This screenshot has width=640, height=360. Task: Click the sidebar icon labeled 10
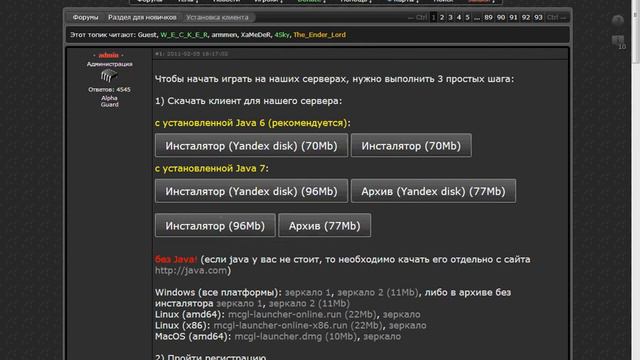(x=618, y=42)
